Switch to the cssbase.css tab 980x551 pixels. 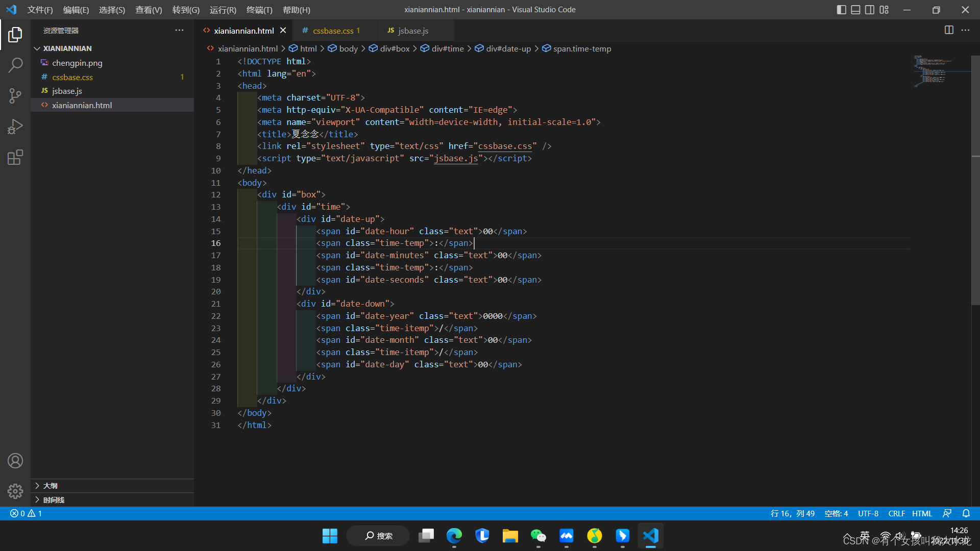coord(335,31)
